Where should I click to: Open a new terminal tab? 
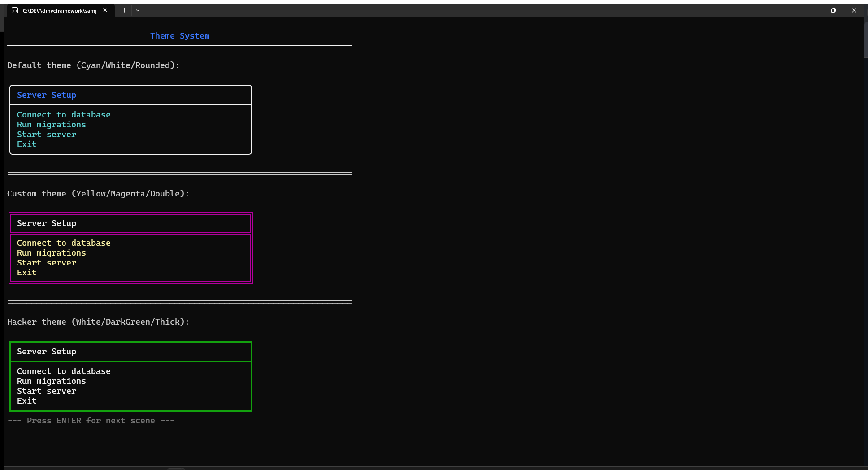[124, 10]
